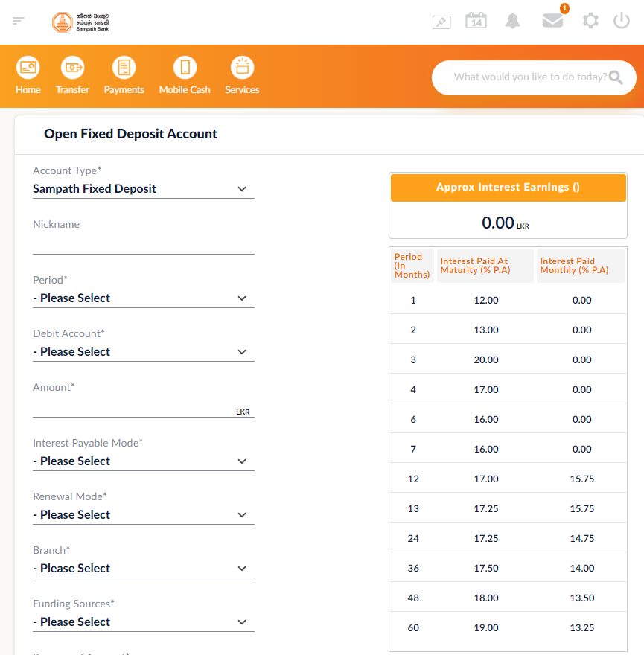644x655 pixels.
Task: Open the Transfer menu label
Action: (x=72, y=90)
